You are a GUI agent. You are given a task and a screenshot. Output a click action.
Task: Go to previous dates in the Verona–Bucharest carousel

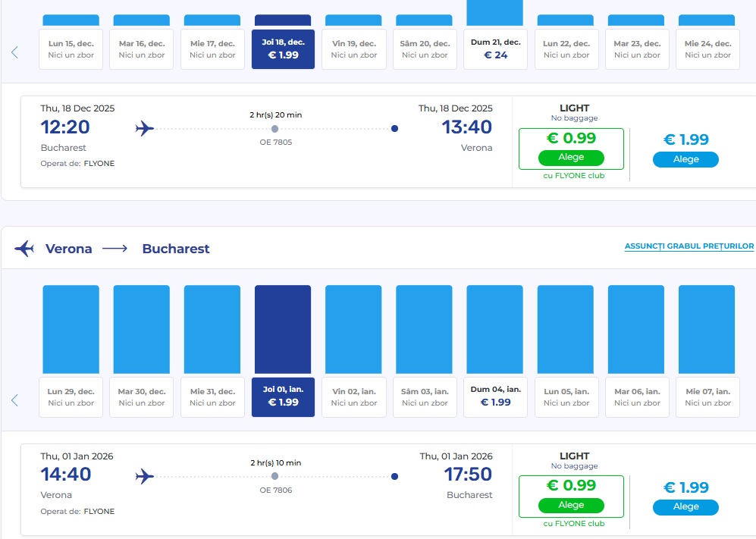(14, 400)
